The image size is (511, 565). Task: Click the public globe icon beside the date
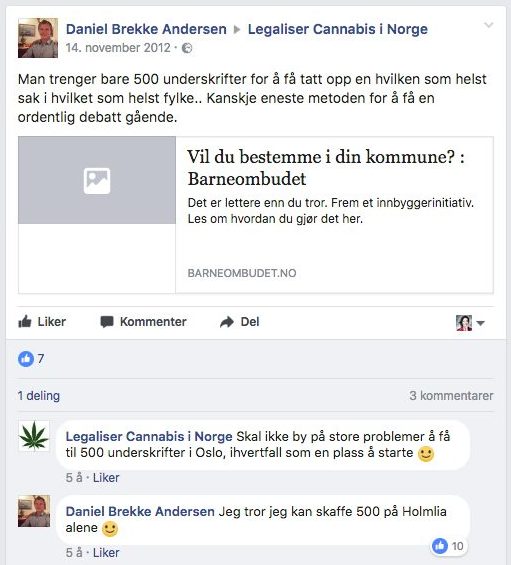coord(187,48)
